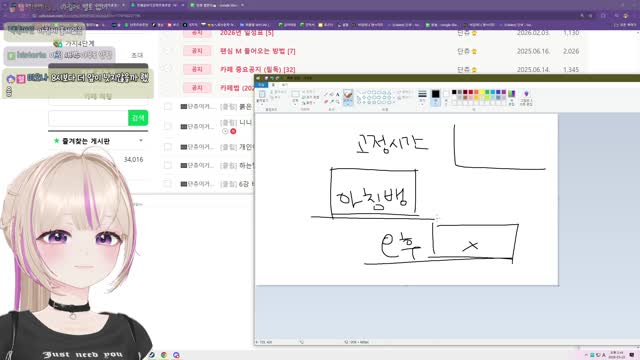640x360 pixels.
Task: Tick checkbox for post starting 하는
Action: (x=168, y=165)
